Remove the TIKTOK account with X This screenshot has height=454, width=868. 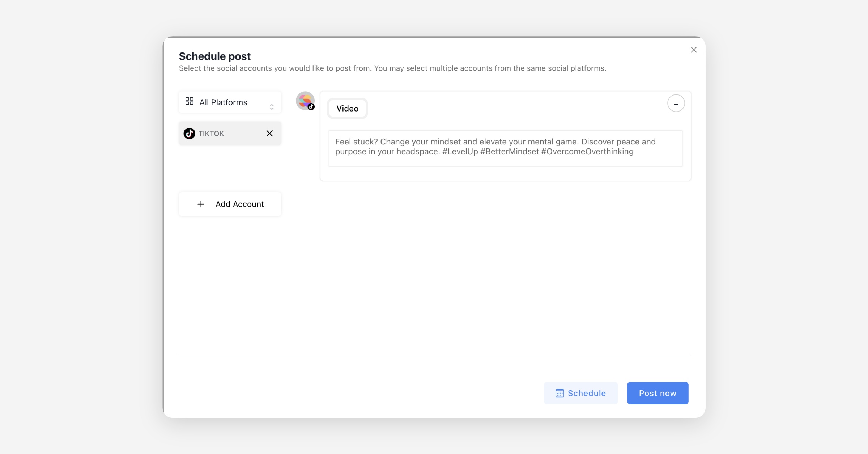click(269, 134)
